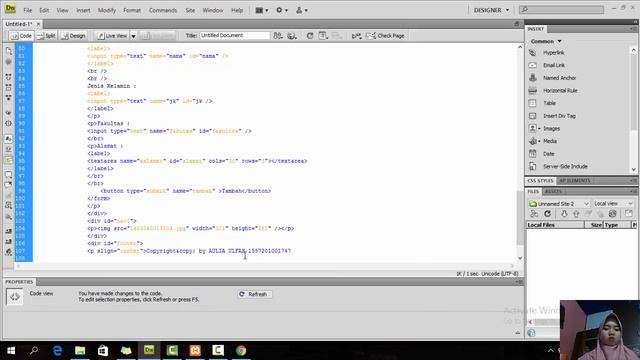Click the Refresh button in Properties
Screen dimensions: 640x360
point(254,294)
